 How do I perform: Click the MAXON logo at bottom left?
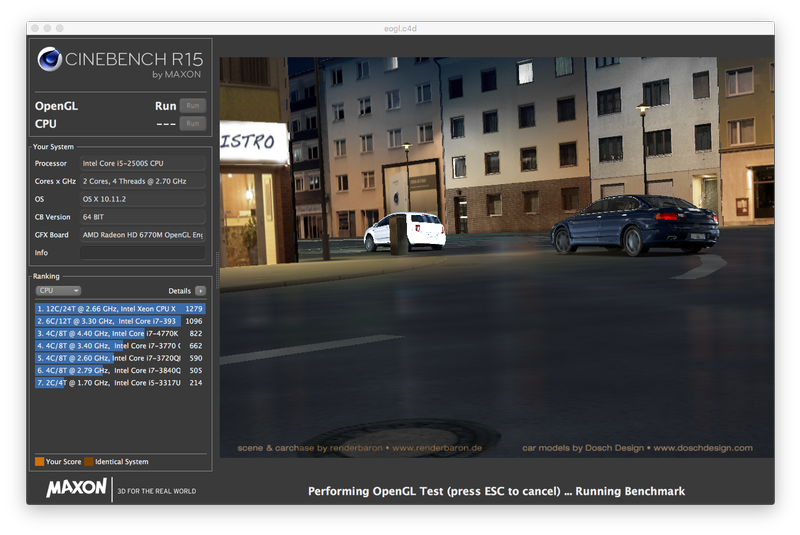click(76, 488)
